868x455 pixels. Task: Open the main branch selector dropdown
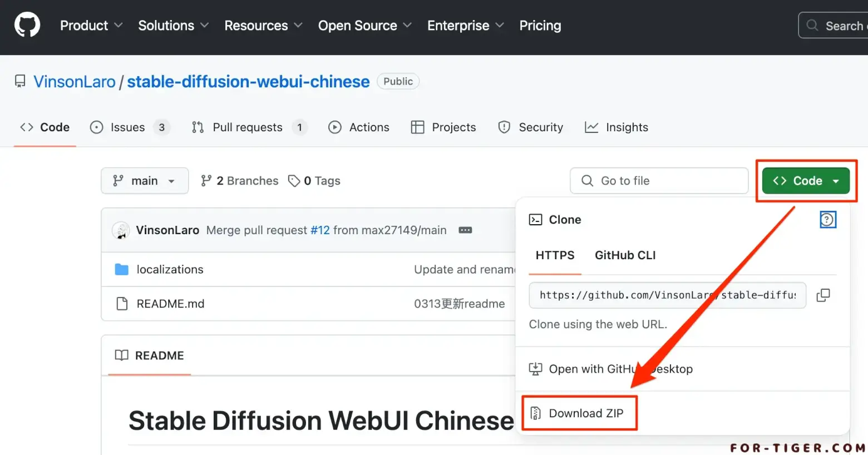click(145, 181)
